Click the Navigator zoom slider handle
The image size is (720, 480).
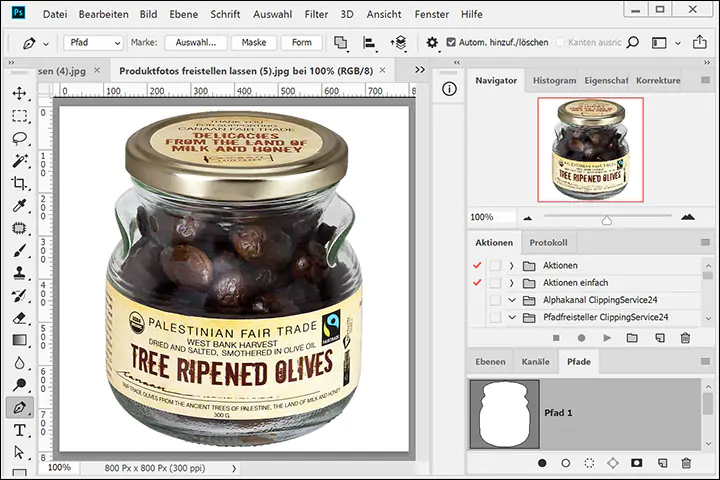(606, 219)
